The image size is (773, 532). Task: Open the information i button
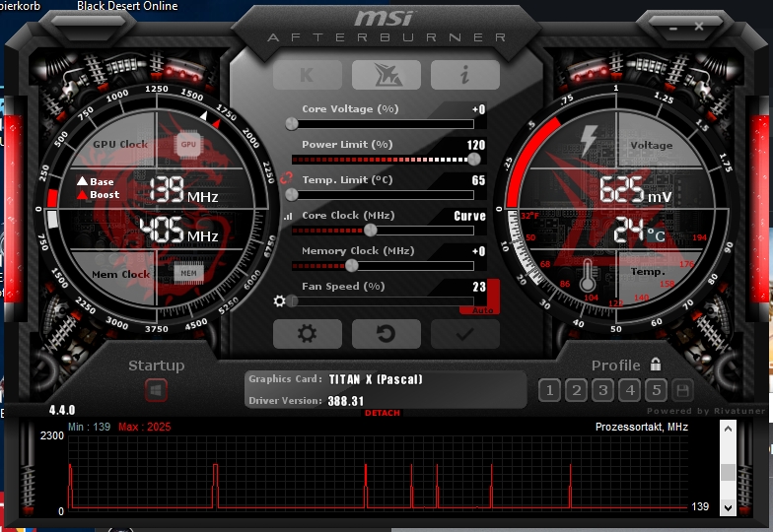pyautogui.click(x=465, y=75)
